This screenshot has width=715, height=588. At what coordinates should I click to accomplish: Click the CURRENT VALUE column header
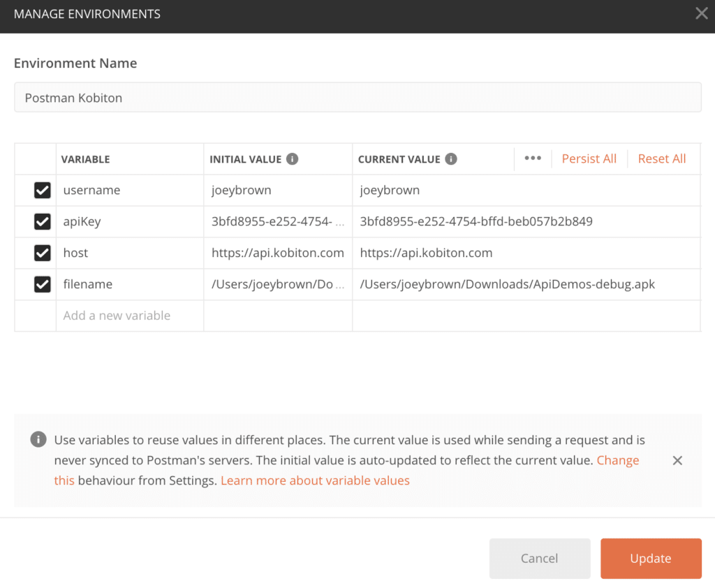(399, 159)
